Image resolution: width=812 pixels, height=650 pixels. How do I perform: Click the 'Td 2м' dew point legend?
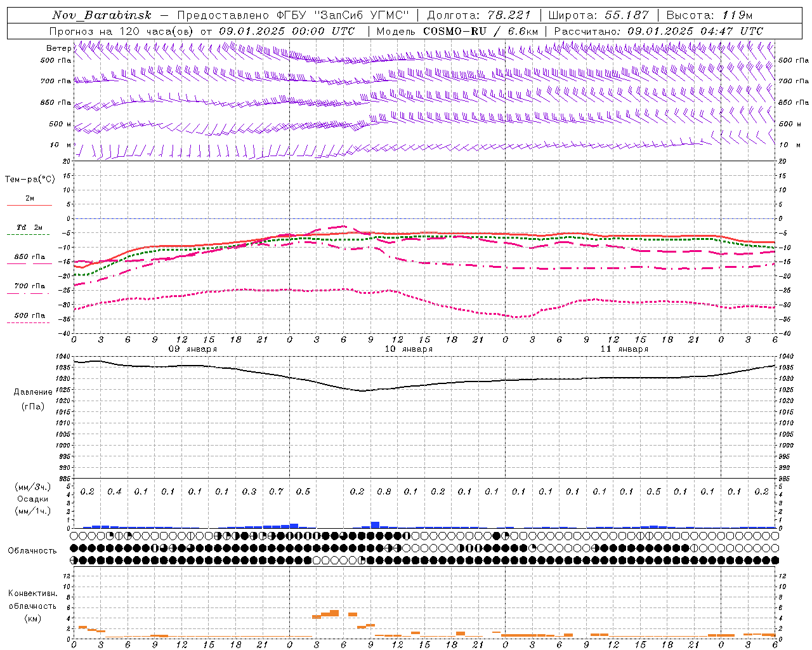tap(30, 227)
